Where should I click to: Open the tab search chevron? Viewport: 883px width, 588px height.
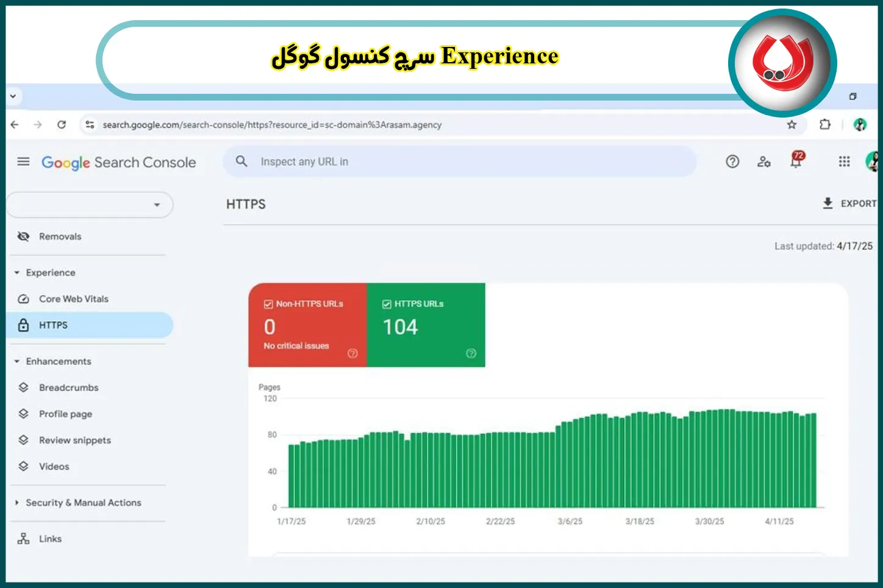13,96
